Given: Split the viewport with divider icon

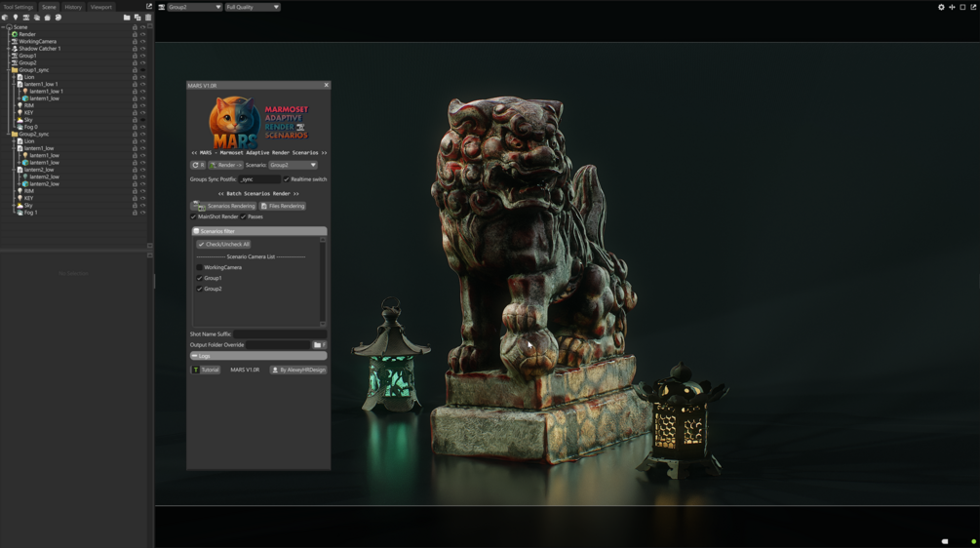Looking at the screenshot, I should point(952,7).
